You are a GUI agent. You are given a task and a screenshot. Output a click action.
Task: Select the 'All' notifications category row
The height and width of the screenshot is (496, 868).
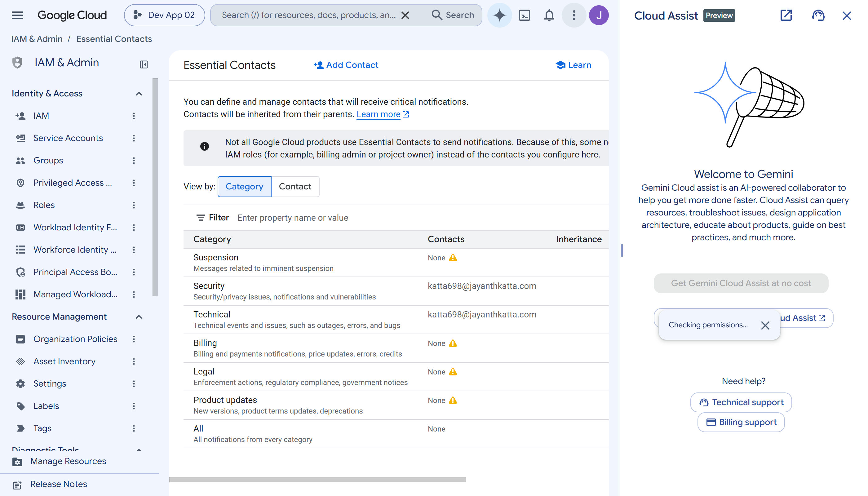click(396, 434)
